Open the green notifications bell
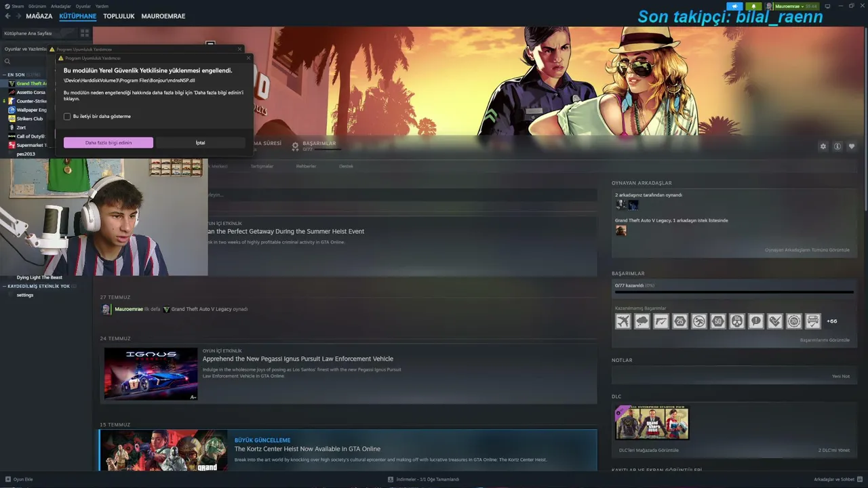 (x=753, y=6)
